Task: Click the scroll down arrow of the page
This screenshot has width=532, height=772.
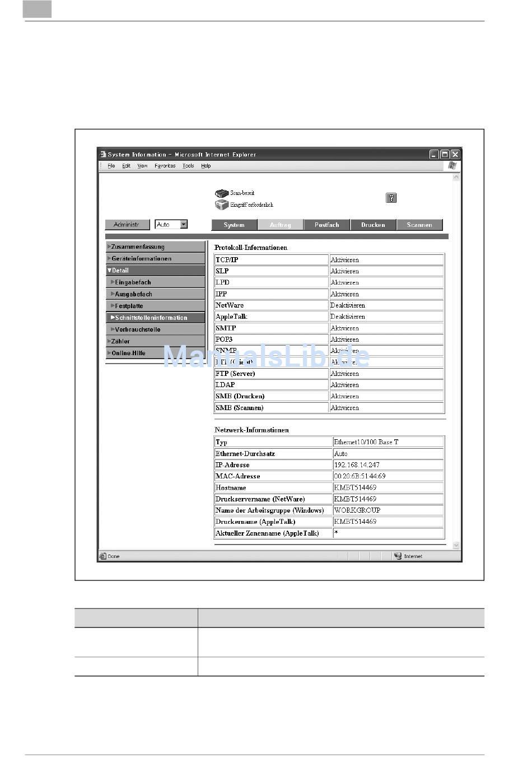Action: [456, 545]
